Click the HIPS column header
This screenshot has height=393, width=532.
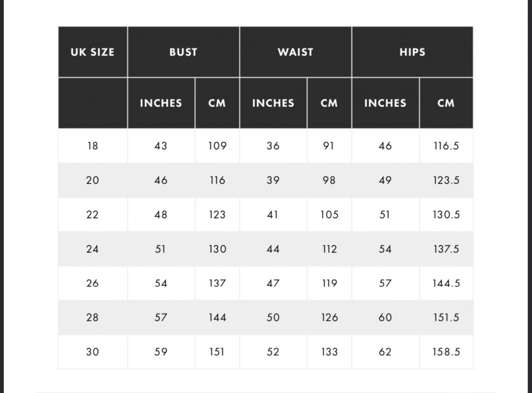pyautogui.click(x=412, y=52)
